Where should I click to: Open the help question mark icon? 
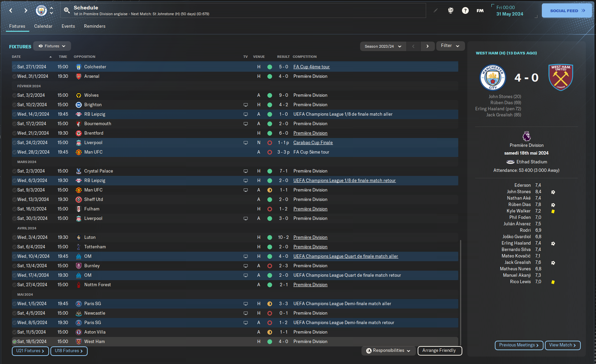point(465,10)
